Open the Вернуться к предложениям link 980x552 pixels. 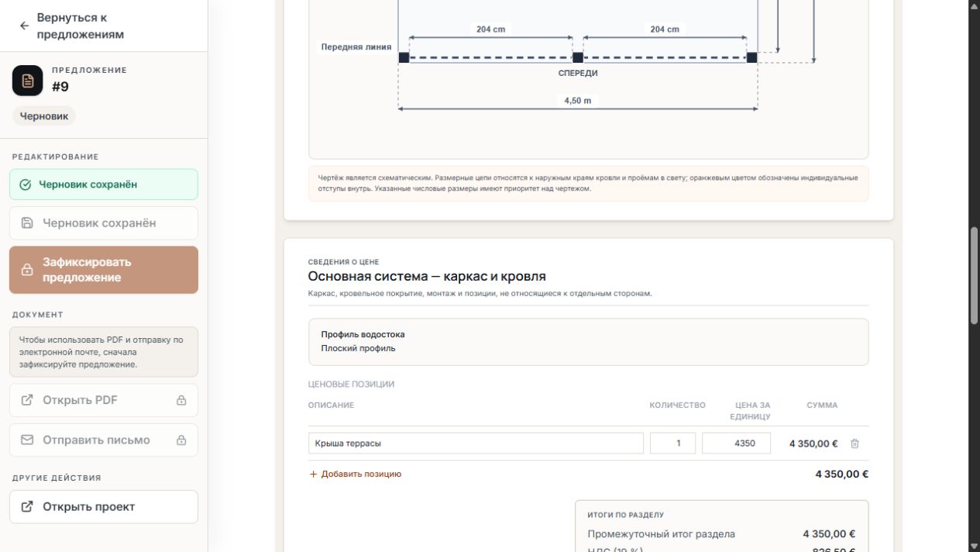click(80, 26)
